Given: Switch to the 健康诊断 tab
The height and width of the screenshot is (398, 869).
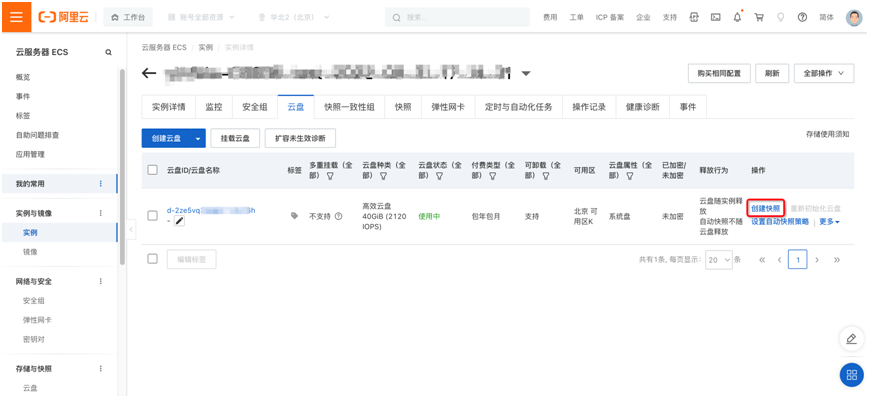Looking at the screenshot, I should (x=643, y=107).
